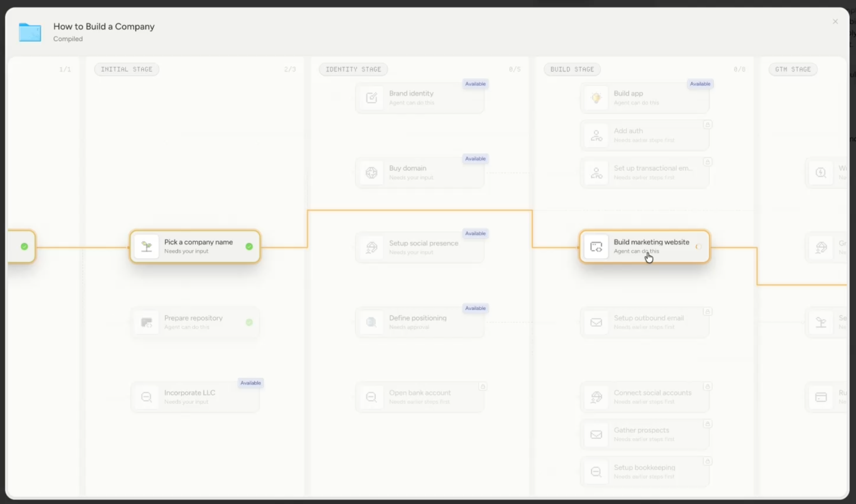Click lock icon on Connect social accounts
The width and height of the screenshot is (856, 504).
coord(708,386)
